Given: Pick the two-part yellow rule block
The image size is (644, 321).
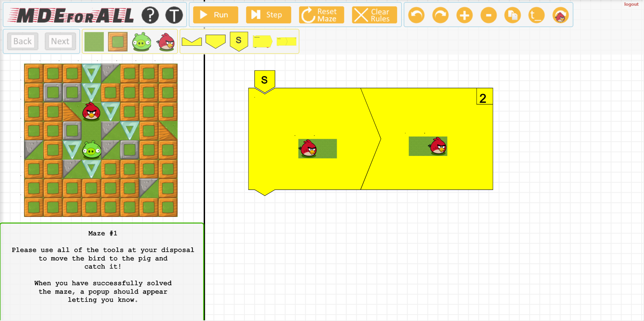Looking at the screenshot, I should (287, 41).
